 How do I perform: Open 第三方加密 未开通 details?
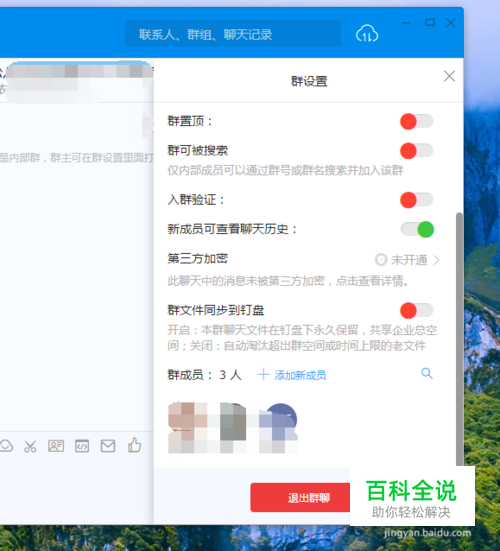pos(407,260)
